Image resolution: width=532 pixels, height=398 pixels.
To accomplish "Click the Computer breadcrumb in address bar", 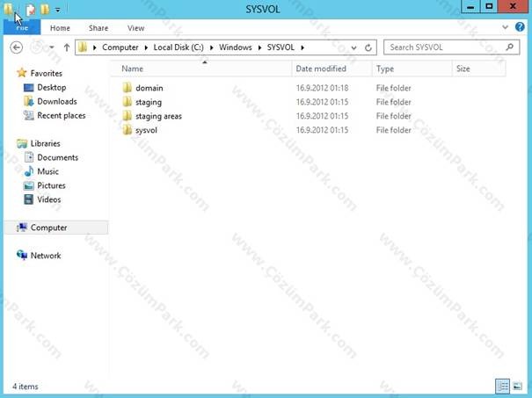I will tap(120, 47).
